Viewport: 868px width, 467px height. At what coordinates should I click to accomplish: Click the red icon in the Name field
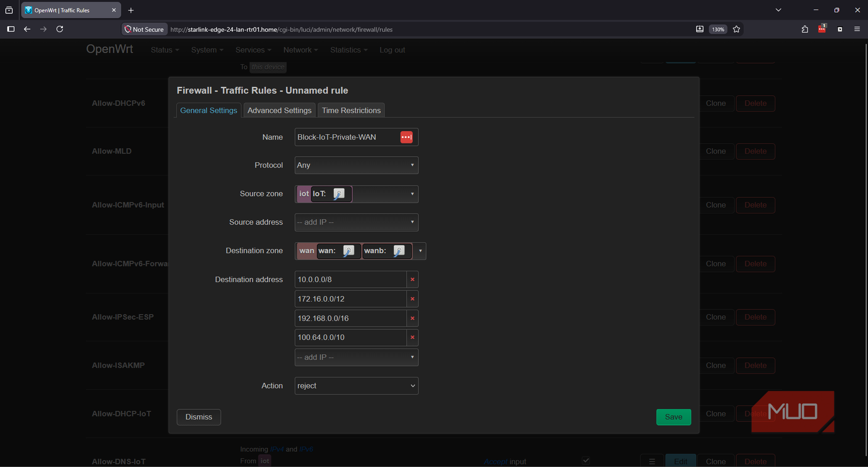point(406,137)
